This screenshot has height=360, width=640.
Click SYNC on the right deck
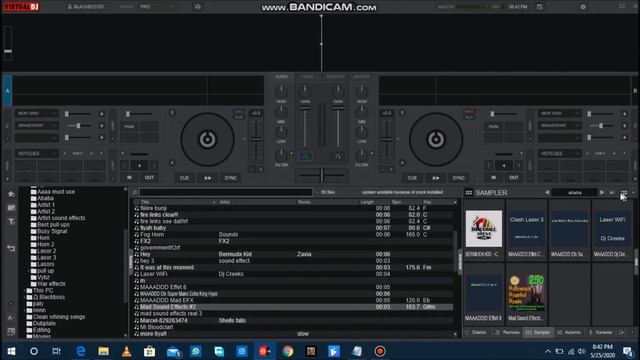pyautogui.click(x=458, y=178)
